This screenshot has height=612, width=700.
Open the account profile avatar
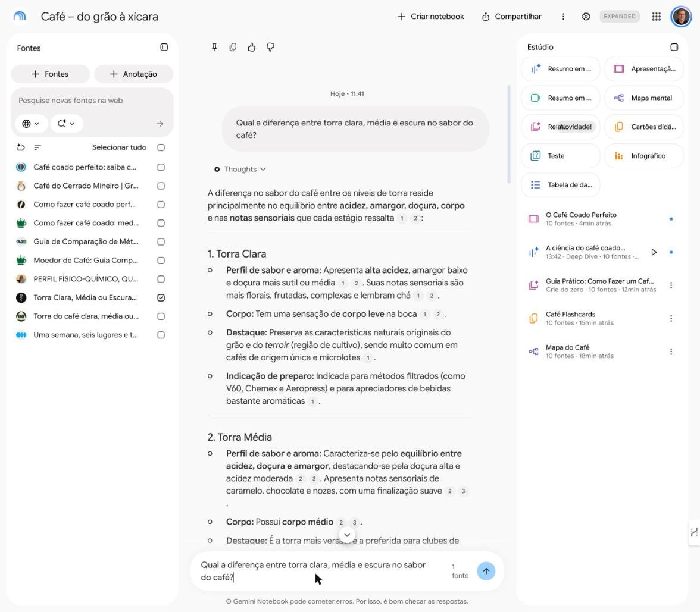tap(681, 17)
